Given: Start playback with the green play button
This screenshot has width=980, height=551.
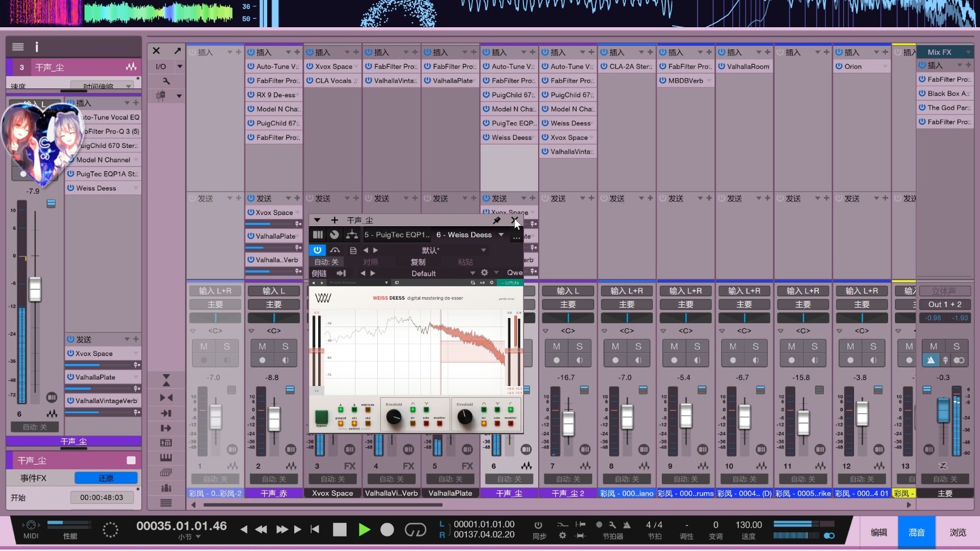Looking at the screenshot, I should (364, 529).
